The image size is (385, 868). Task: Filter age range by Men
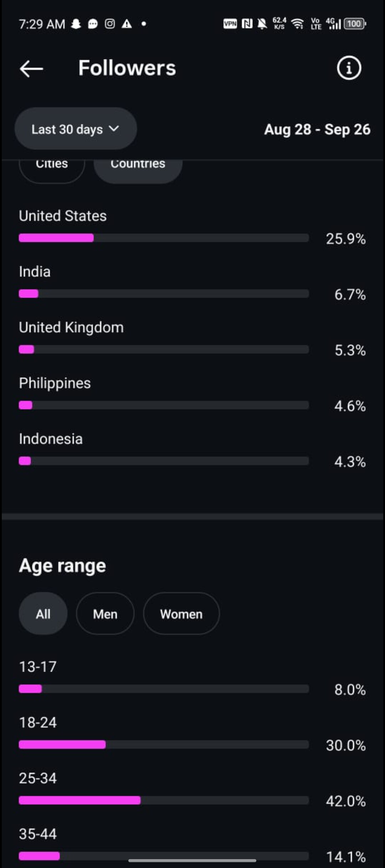105,614
